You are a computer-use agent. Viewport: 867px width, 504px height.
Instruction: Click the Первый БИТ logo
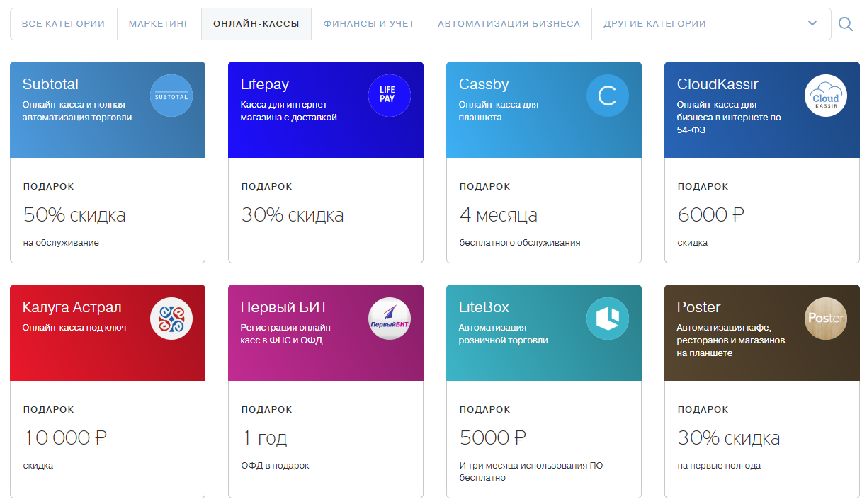[x=390, y=319]
